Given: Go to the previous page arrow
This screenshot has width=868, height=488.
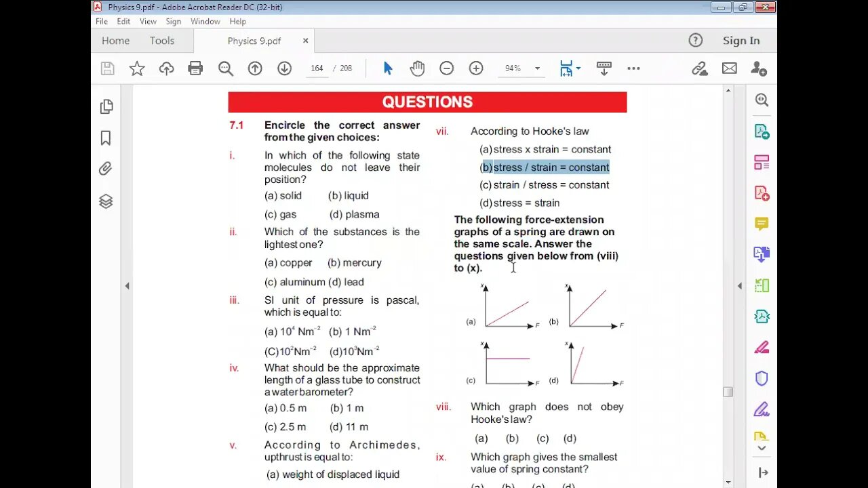Looking at the screenshot, I should (255, 68).
